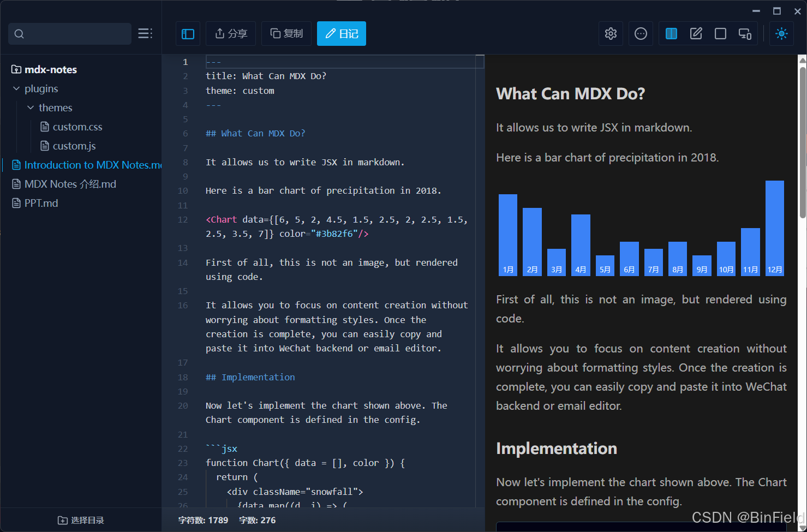The width and height of the screenshot is (807, 532).
Task: Click editor line 2 title text
Action: (266, 76)
